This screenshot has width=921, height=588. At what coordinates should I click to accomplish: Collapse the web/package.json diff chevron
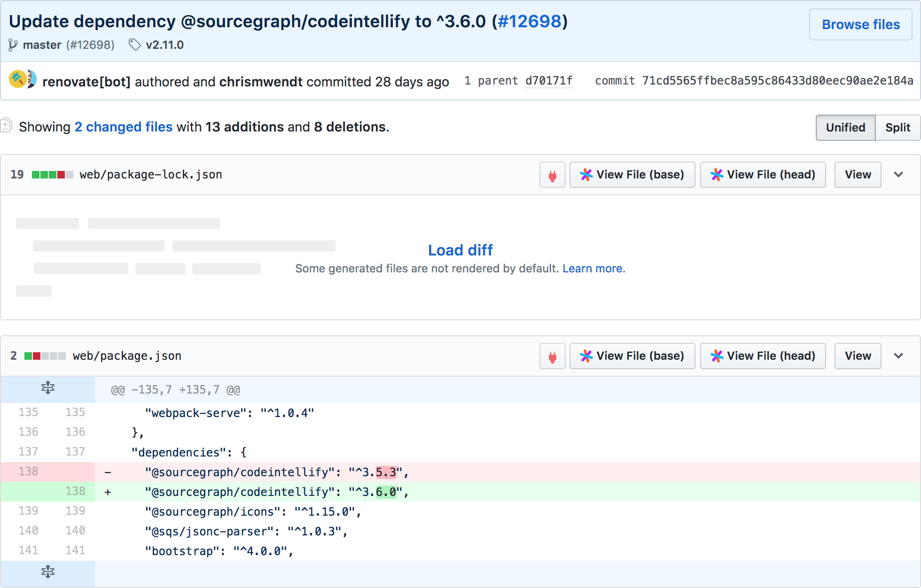pyautogui.click(x=898, y=356)
